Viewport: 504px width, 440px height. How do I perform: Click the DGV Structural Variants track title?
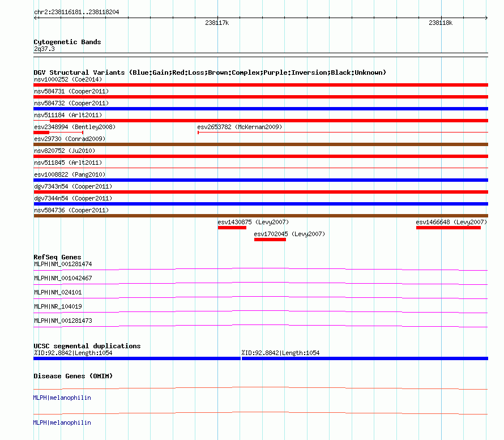[210, 72]
